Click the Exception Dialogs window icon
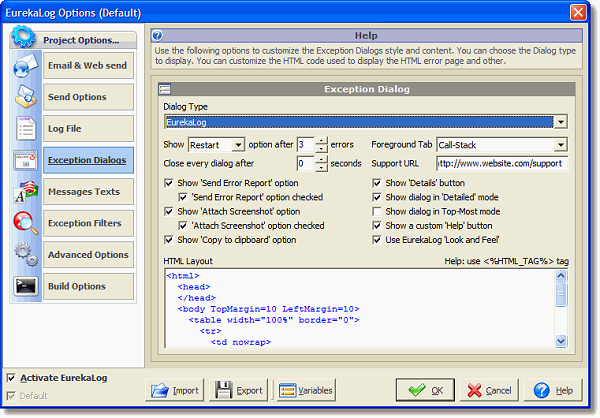This screenshot has height=418, width=600. coord(26,160)
